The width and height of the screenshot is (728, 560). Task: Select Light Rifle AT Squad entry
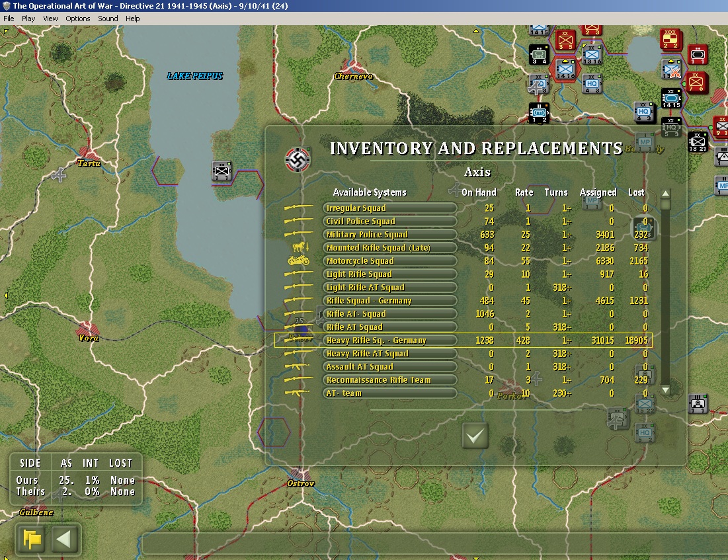pos(389,288)
